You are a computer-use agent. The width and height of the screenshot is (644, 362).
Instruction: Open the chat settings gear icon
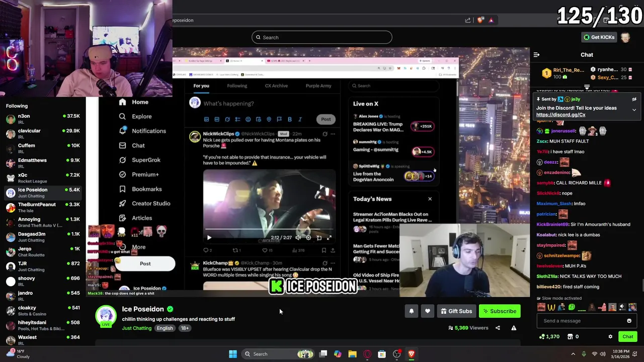610,337
